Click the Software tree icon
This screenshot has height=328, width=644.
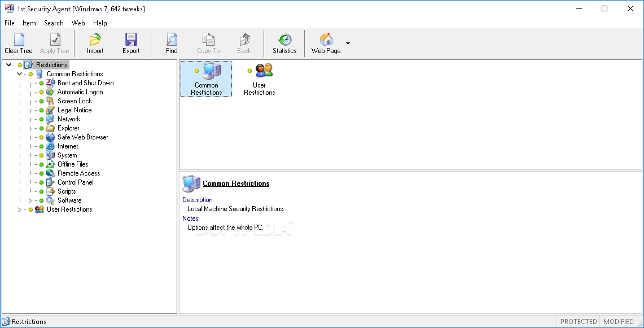tap(50, 200)
